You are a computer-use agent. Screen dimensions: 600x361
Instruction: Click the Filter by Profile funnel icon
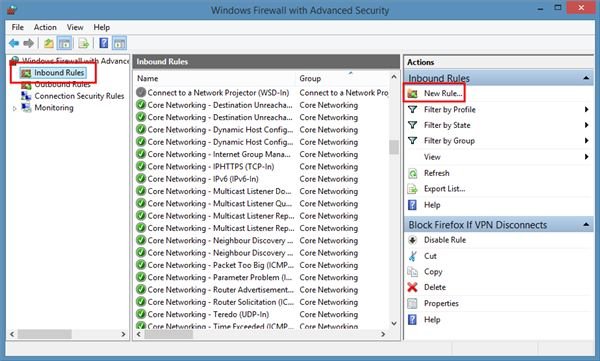pos(412,109)
